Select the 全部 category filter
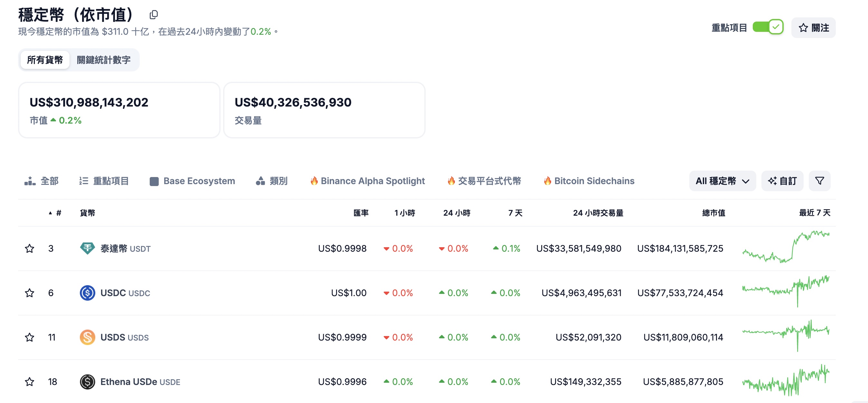Image resolution: width=868 pixels, height=403 pixels. [42, 181]
